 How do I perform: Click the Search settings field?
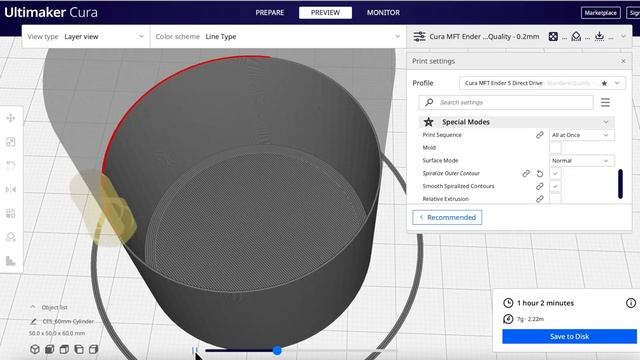[506, 102]
